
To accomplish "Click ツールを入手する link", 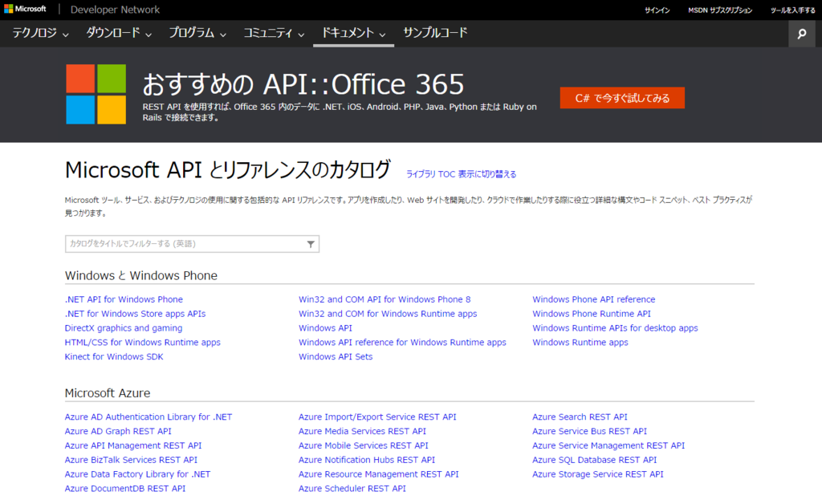I will pos(792,10).
